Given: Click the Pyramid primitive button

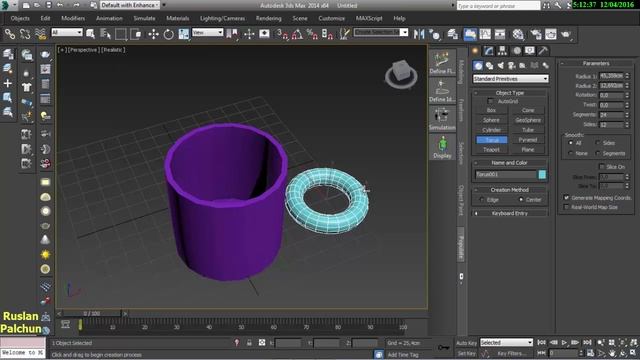Looking at the screenshot, I should pos(528,140).
